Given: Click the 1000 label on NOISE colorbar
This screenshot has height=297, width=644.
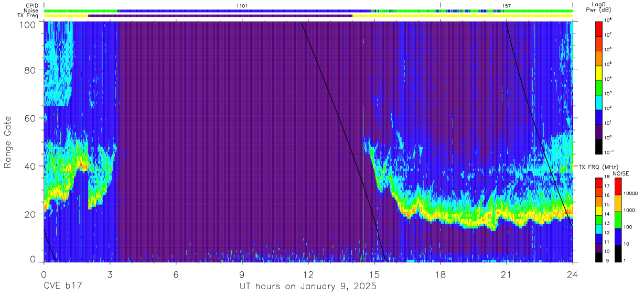Looking at the screenshot, I should [629, 210].
